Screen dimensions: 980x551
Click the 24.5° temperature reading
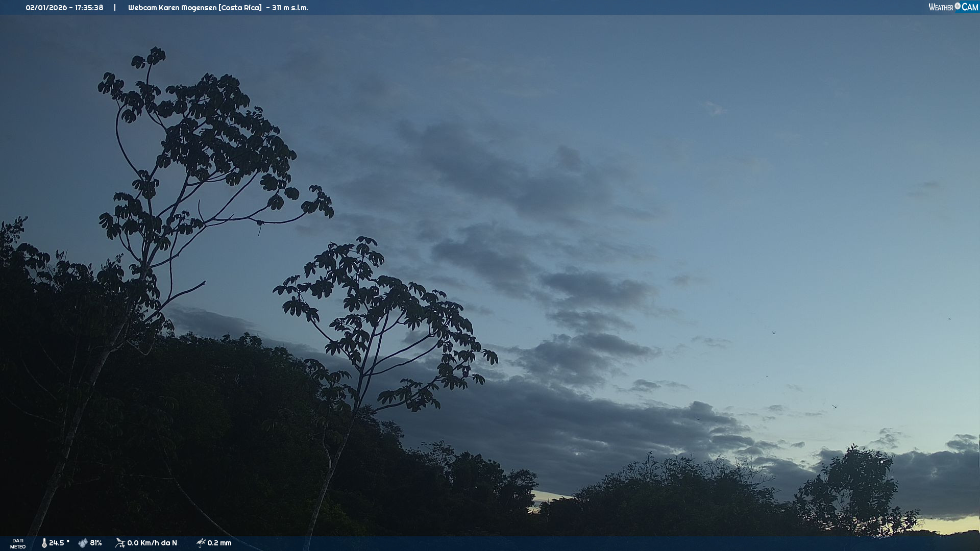click(59, 543)
